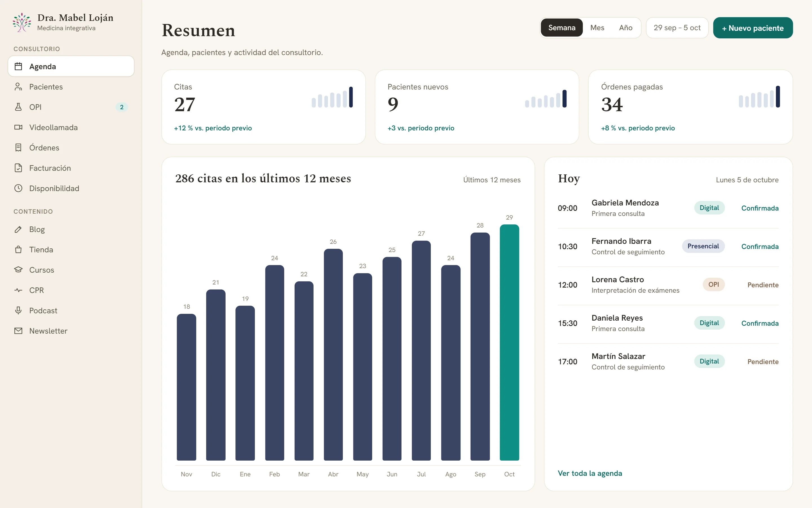Open the Pacientes sidebar entry

[x=71, y=87]
